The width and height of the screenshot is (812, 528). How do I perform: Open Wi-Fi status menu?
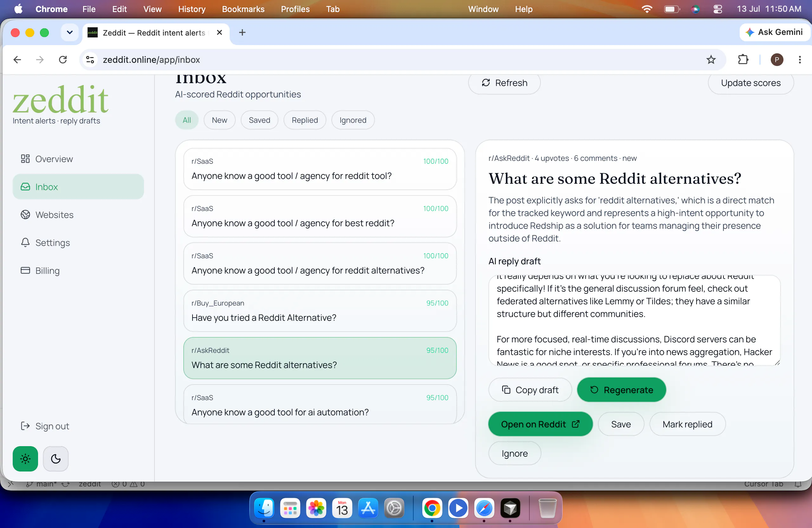click(646, 9)
